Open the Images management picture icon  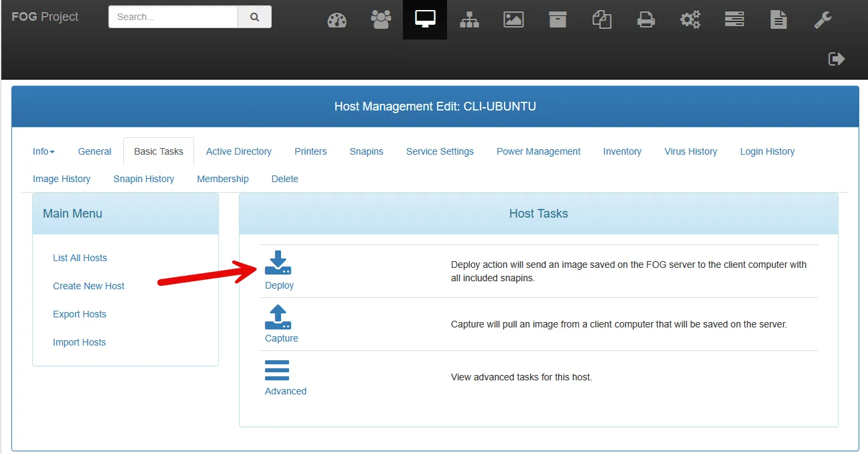(x=513, y=19)
